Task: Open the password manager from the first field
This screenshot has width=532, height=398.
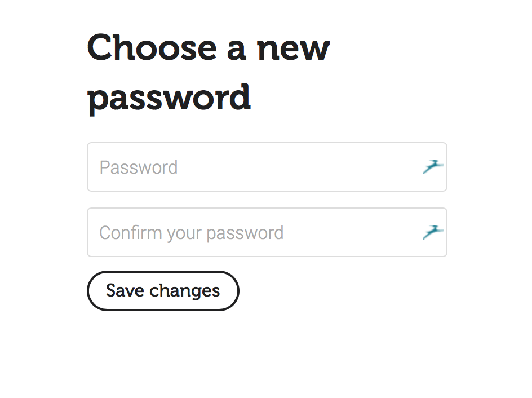Action: [432, 167]
